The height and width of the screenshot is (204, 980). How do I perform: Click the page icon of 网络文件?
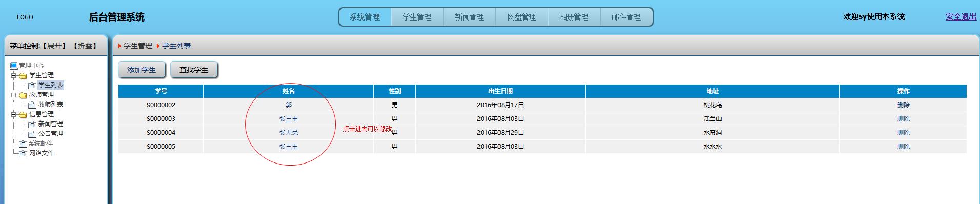(x=23, y=153)
